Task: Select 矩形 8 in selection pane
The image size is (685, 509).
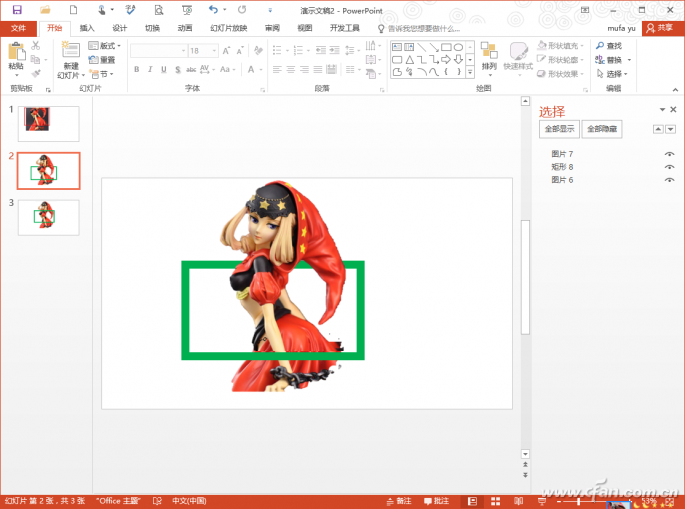Action: [x=562, y=167]
